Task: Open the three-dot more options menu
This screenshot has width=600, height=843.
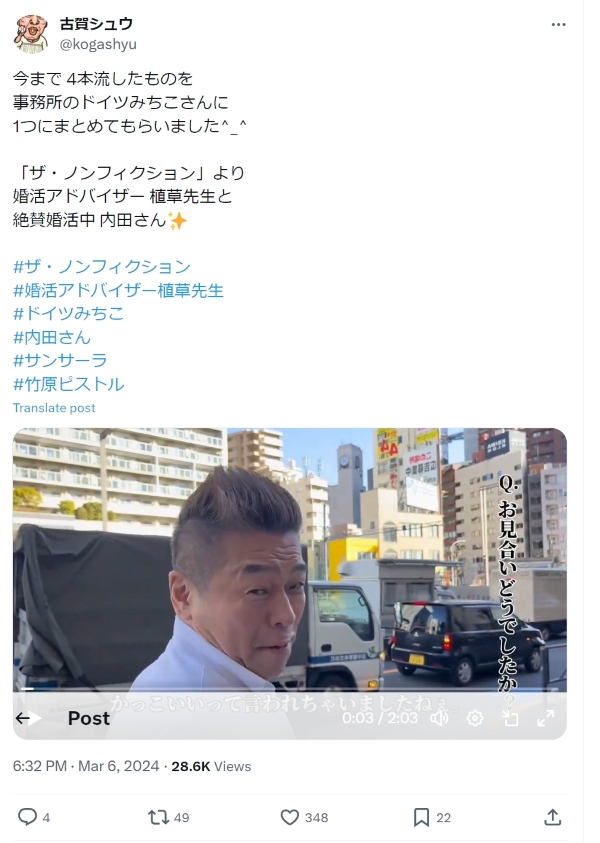Action: [x=558, y=25]
